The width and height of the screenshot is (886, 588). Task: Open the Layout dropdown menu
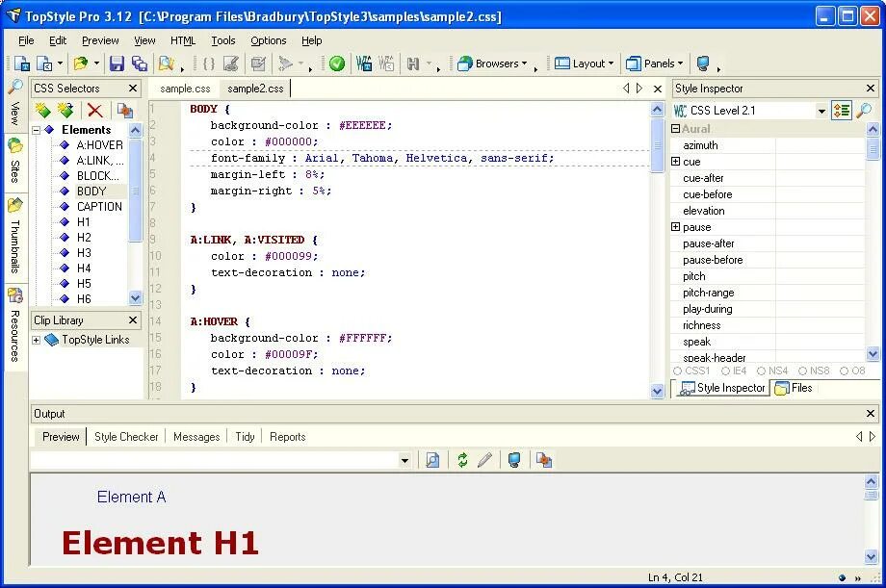(611, 64)
